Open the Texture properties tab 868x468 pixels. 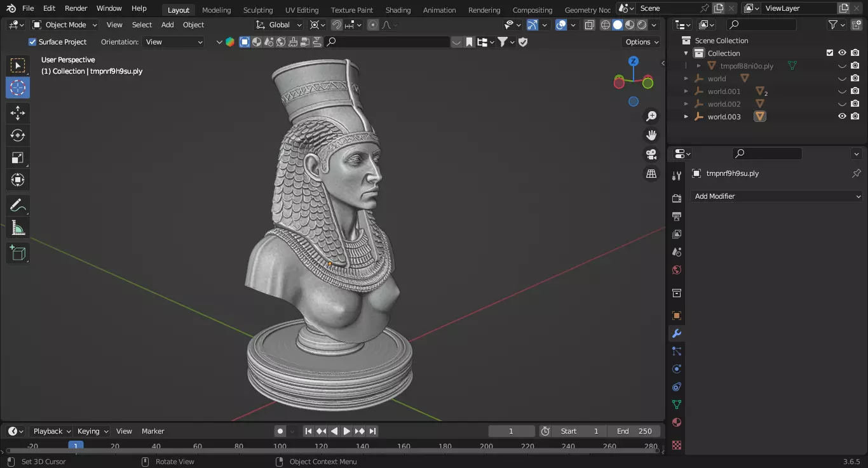coord(677,445)
